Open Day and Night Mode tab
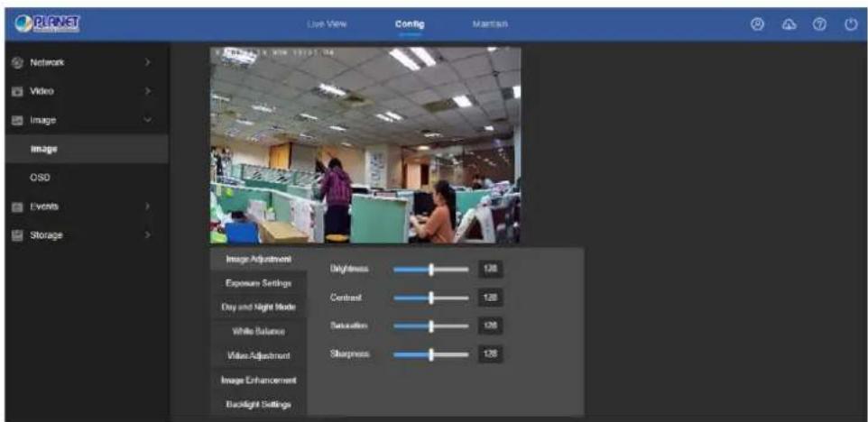This screenshot has width=868, height=422. [259, 307]
